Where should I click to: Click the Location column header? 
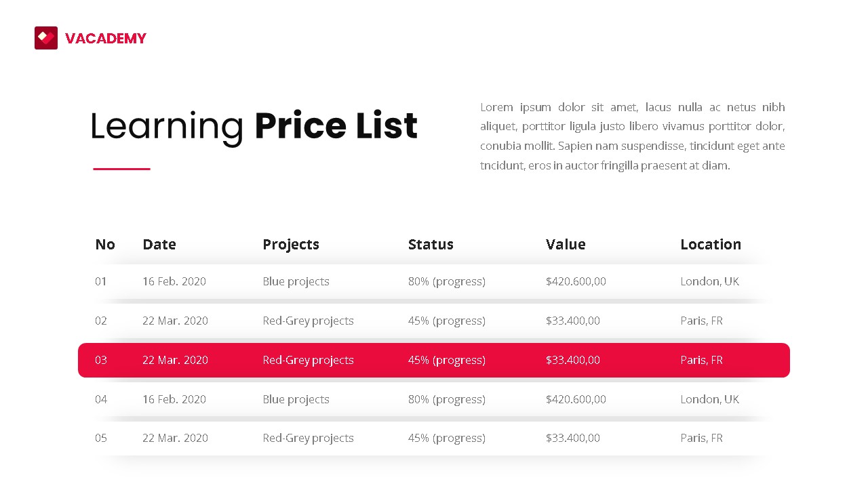[x=711, y=244]
